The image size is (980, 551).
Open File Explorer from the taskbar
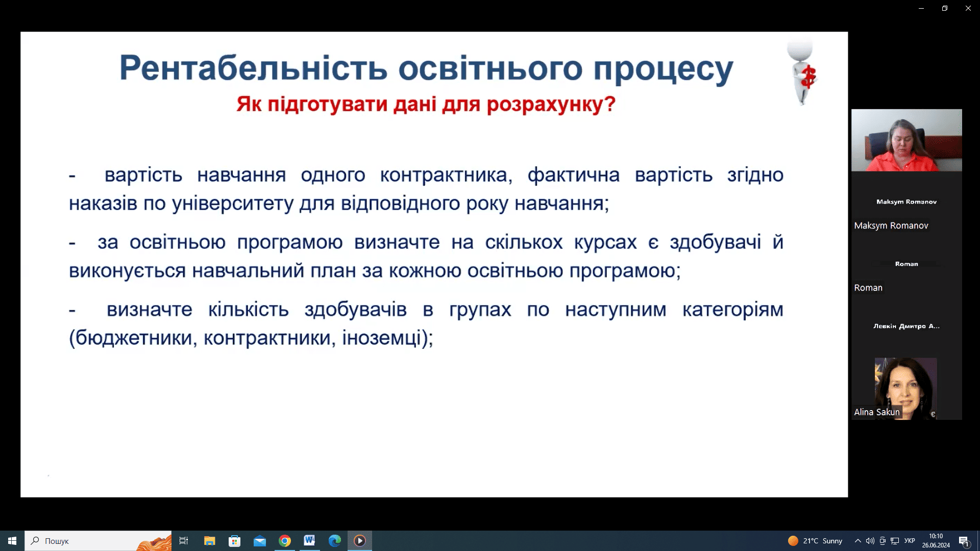(x=209, y=541)
